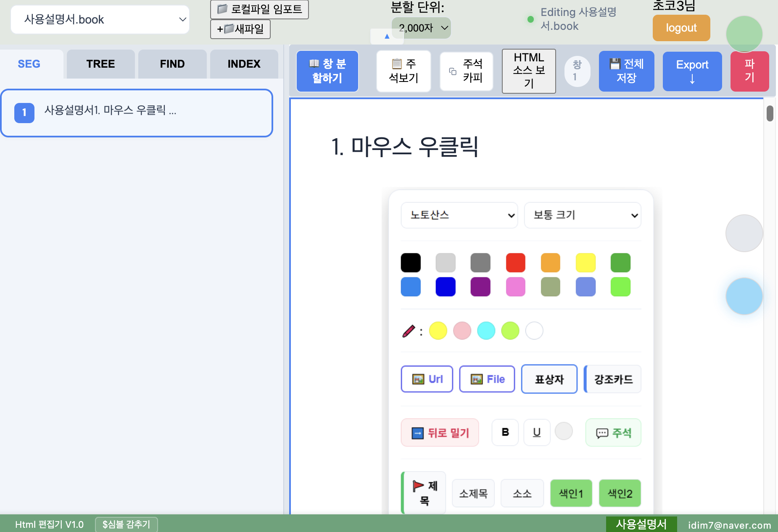Add a 주석 comment with the speech bubble icon
Viewport: 778px width, 532px height.
pyautogui.click(x=613, y=432)
